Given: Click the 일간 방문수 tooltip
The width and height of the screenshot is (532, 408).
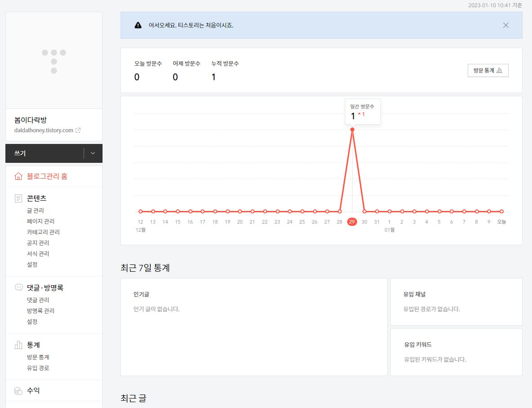Looking at the screenshot, I should coord(363,112).
